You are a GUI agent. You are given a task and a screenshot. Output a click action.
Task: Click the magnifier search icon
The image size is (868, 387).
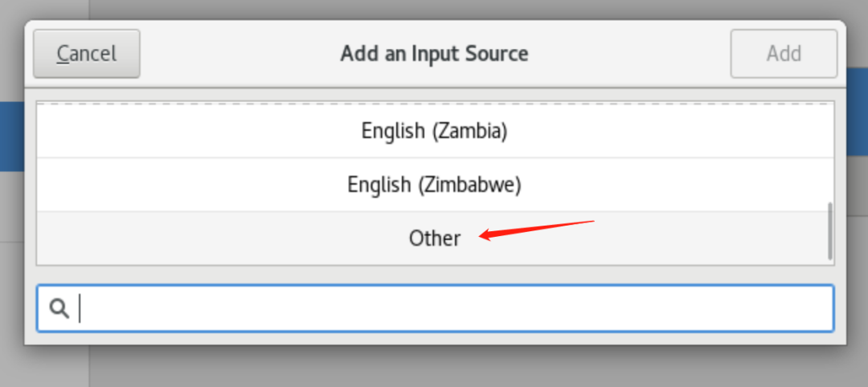[x=59, y=308]
